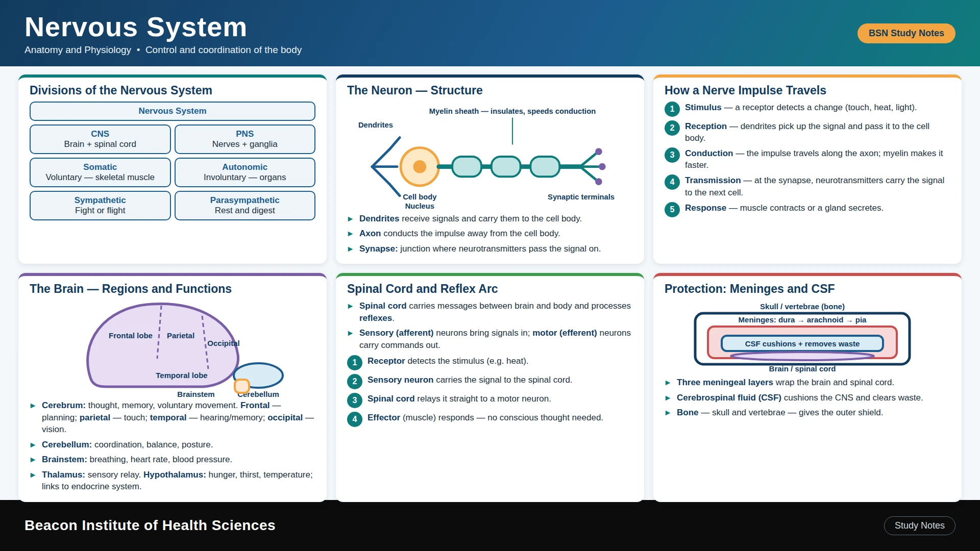
Task: Click the Autonomic Involuntary organs box
Action: click(x=245, y=172)
